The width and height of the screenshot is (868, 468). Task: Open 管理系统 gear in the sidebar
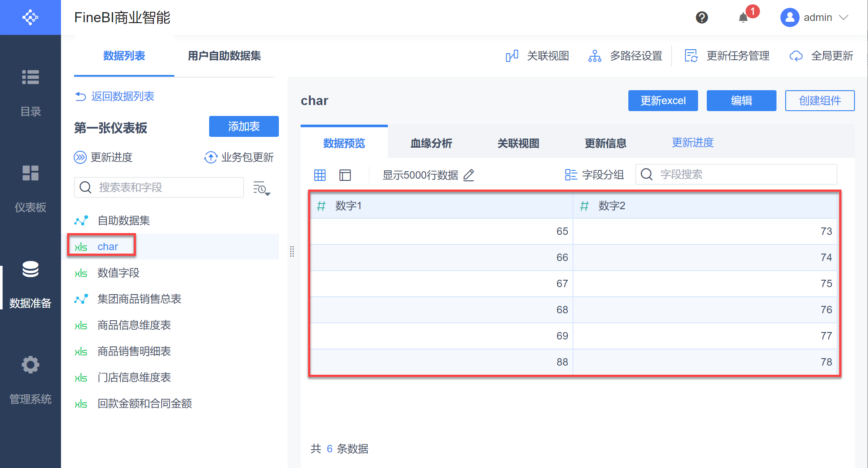point(31,379)
